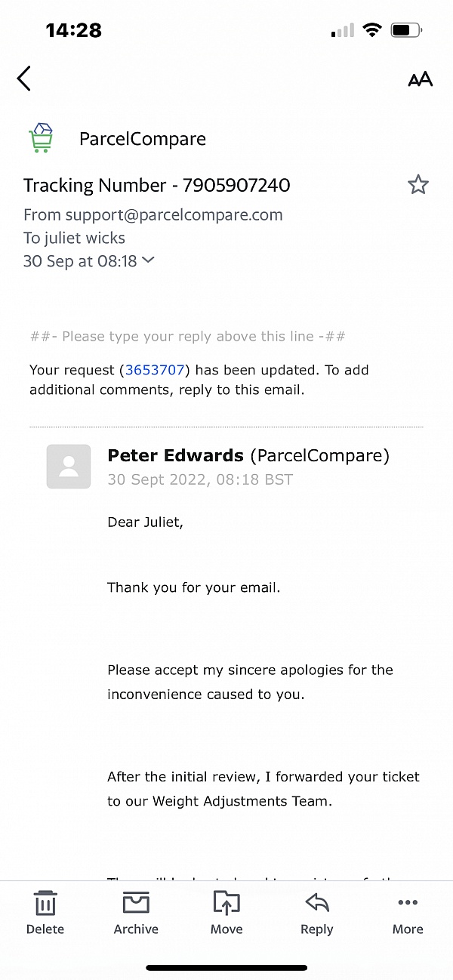The width and height of the screenshot is (453, 980).
Task: Open the Delete trash icon
Action: (45, 903)
